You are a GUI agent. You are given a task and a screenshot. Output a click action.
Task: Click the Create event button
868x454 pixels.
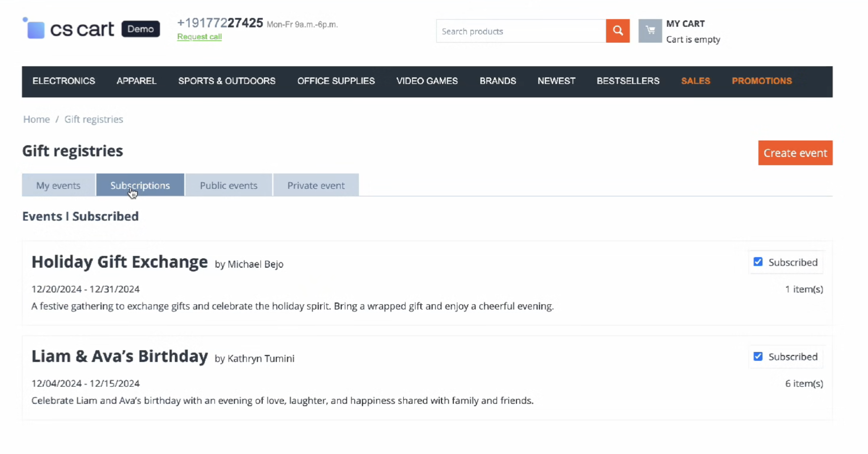(x=795, y=153)
